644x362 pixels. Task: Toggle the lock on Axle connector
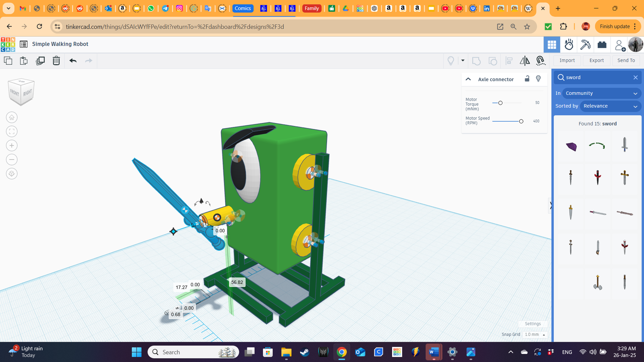point(527,78)
